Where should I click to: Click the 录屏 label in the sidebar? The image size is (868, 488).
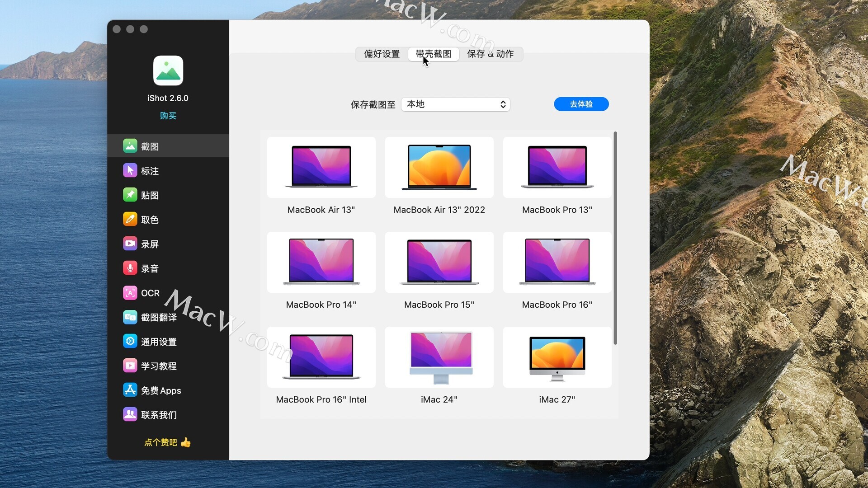point(150,244)
